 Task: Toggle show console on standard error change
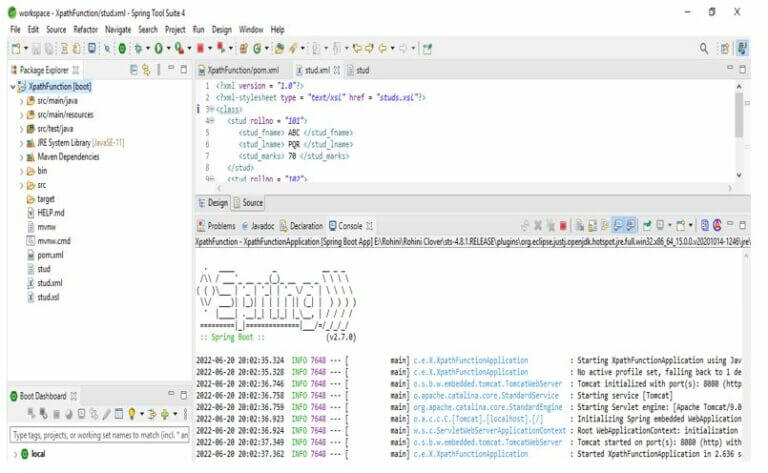pos(630,225)
